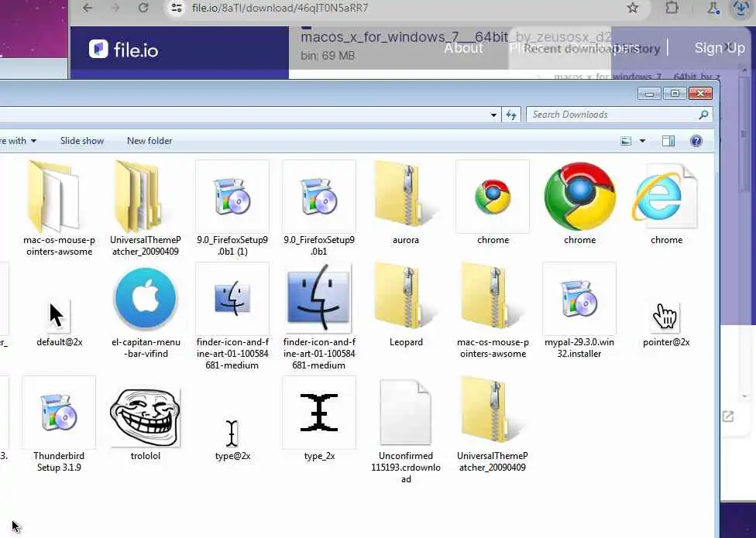Open the browser extensions puzzle icon
This screenshot has height=538, width=756.
coord(672,8)
